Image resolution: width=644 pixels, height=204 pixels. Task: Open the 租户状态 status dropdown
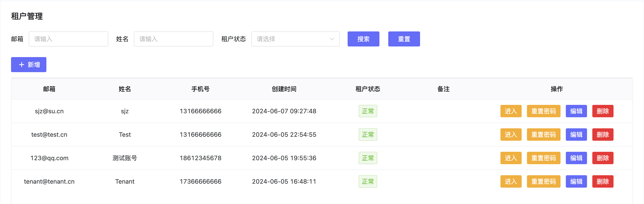pos(295,39)
